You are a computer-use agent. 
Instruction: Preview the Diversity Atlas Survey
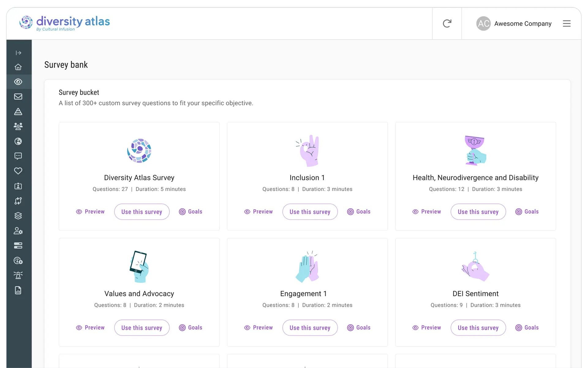tap(90, 212)
